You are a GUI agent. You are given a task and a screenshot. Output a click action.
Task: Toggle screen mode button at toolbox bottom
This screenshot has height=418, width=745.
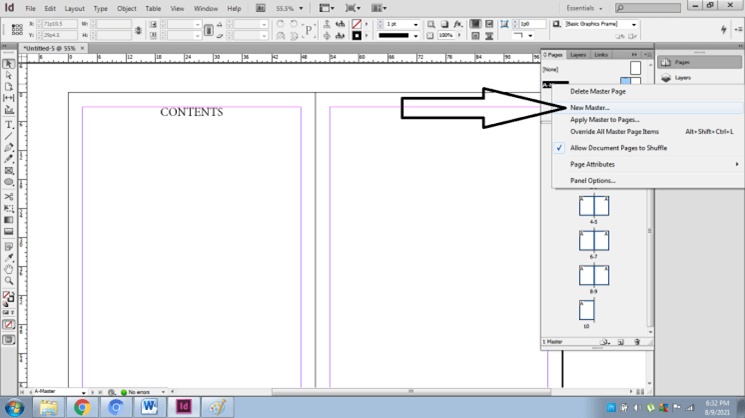pyautogui.click(x=9, y=340)
